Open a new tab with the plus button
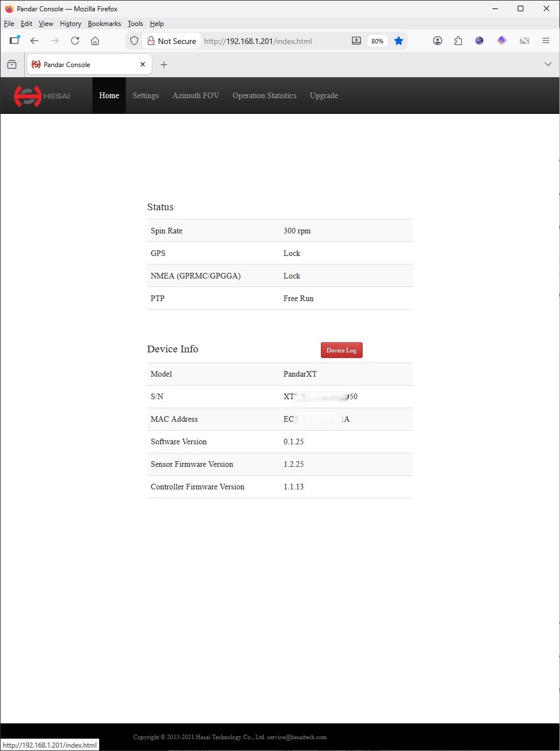 pyautogui.click(x=164, y=64)
